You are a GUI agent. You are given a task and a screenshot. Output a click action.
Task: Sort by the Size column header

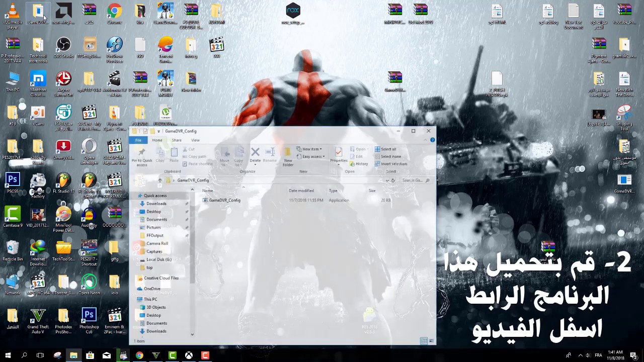[372, 191]
